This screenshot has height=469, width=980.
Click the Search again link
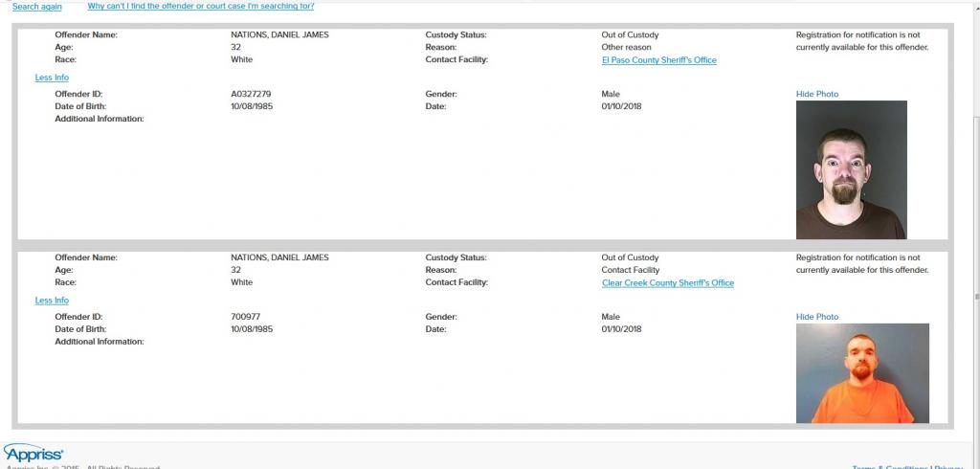36,7
